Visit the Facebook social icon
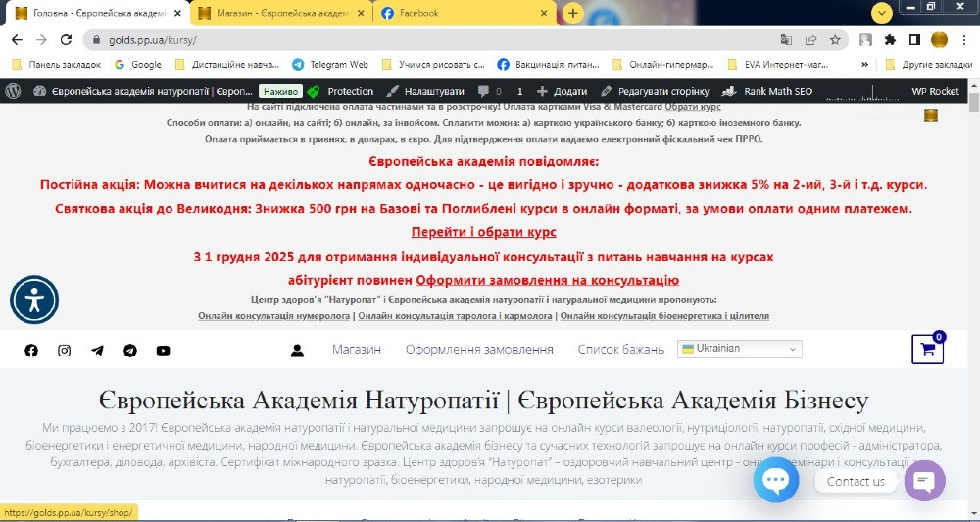The height and width of the screenshot is (522, 980). [31, 351]
